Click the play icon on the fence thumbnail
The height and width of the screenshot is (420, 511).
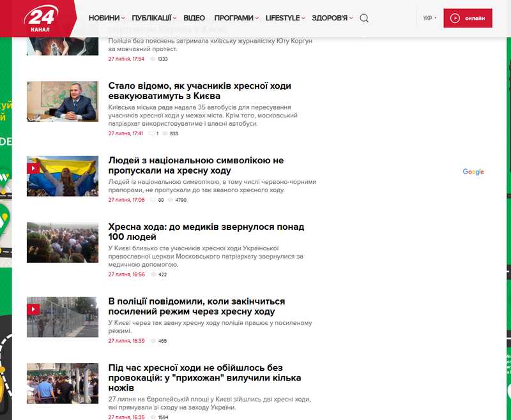point(33,309)
